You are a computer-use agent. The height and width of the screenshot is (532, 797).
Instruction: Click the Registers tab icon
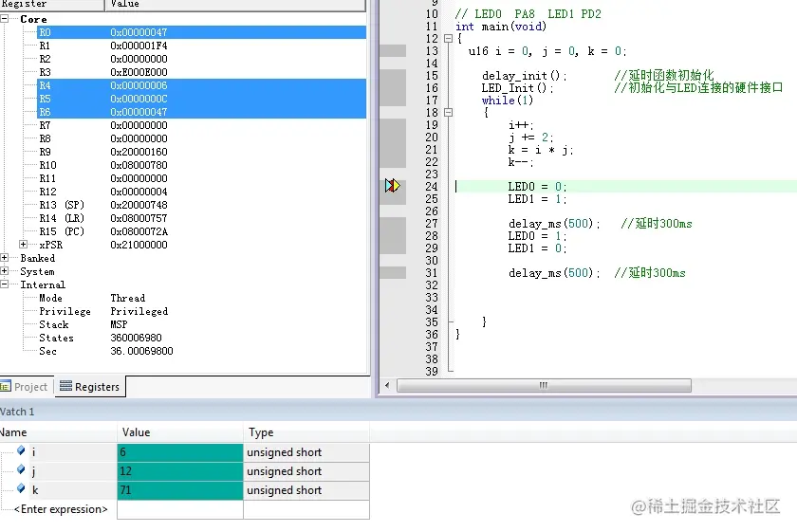tap(66, 386)
